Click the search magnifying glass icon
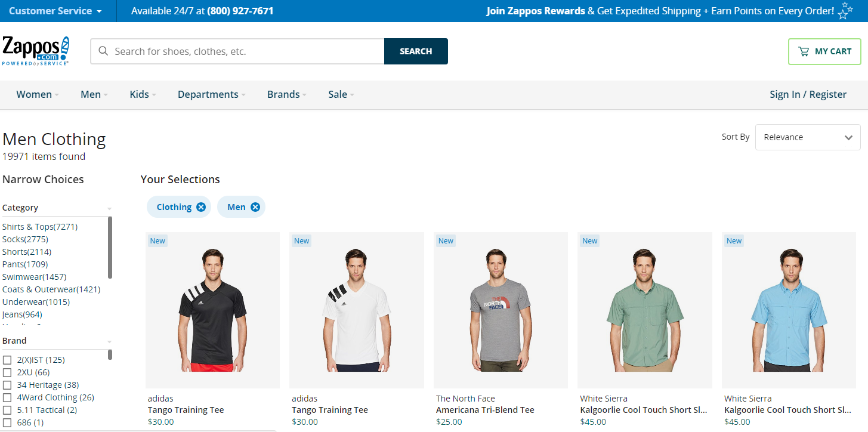The image size is (868, 432). (x=103, y=51)
